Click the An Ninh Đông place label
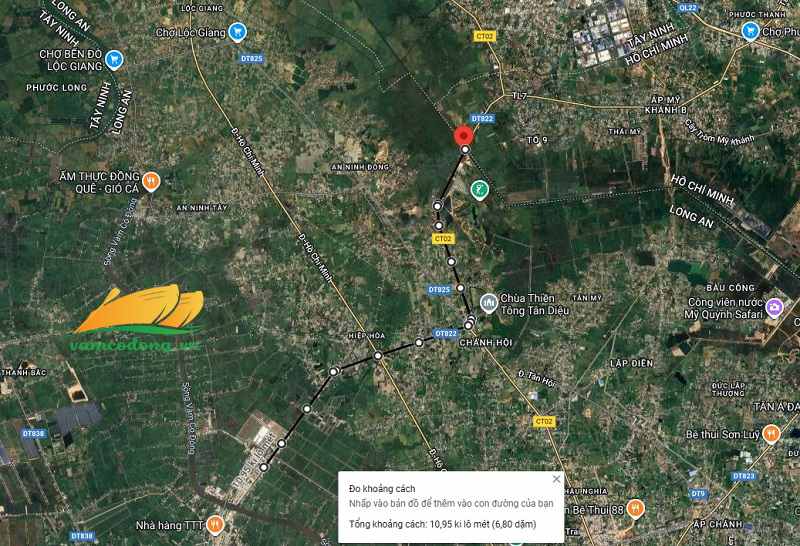This screenshot has width=800, height=546. point(360,167)
